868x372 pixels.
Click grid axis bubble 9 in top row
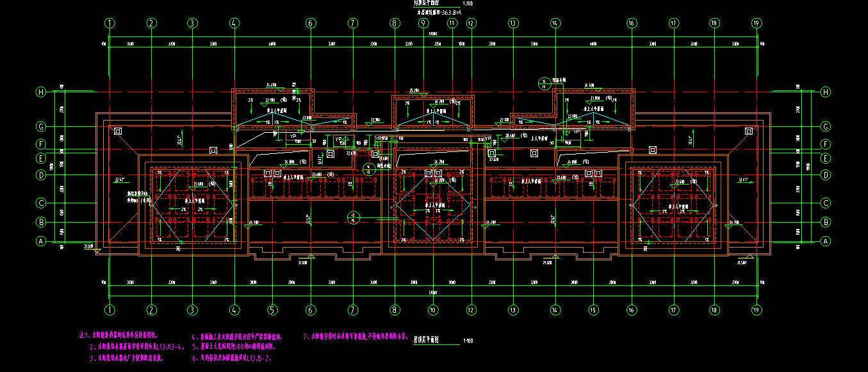423,23
